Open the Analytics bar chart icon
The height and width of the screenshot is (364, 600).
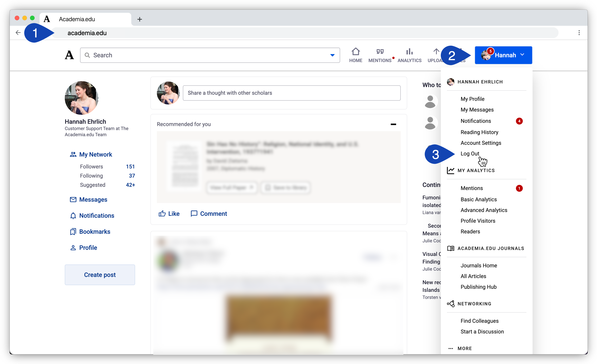click(x=409, y=52)
